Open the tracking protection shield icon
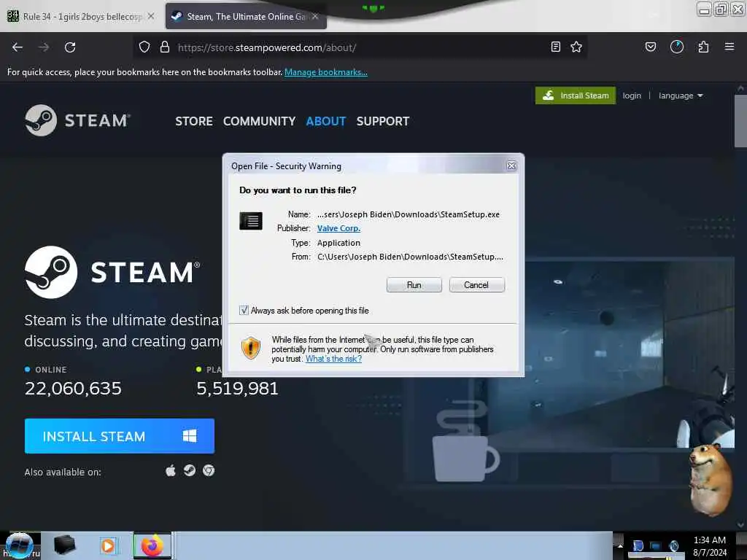This screenshot has width=747, height=560. [144, 47]
